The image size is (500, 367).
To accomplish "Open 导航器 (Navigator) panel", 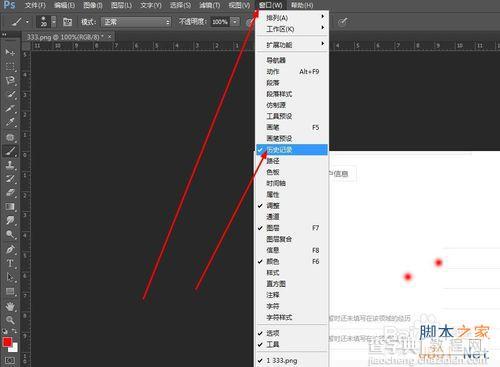I will coord(292,60).
